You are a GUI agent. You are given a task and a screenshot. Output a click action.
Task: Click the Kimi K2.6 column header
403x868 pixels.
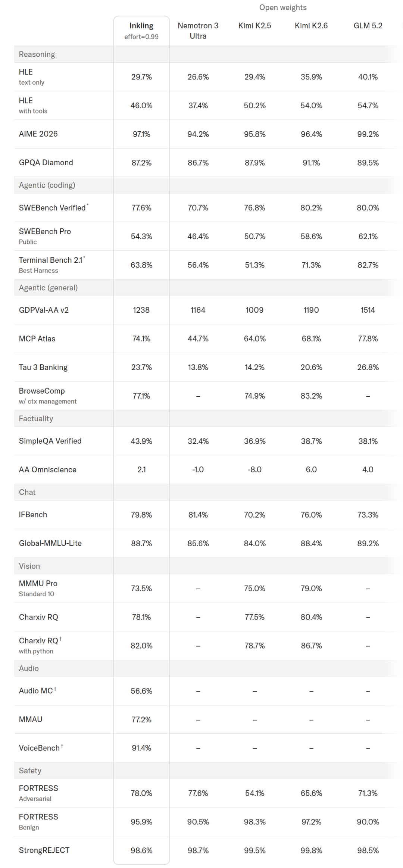click(311, 26)
